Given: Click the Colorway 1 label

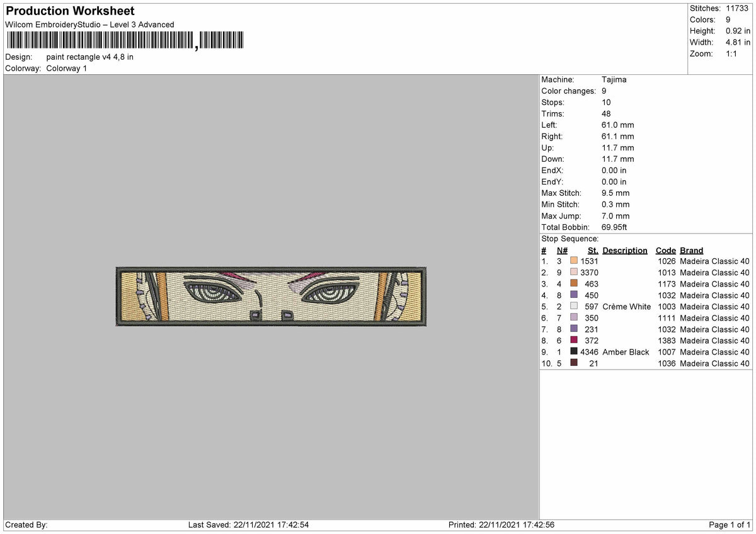Looking at the screenshot, I should coord(66,68).
